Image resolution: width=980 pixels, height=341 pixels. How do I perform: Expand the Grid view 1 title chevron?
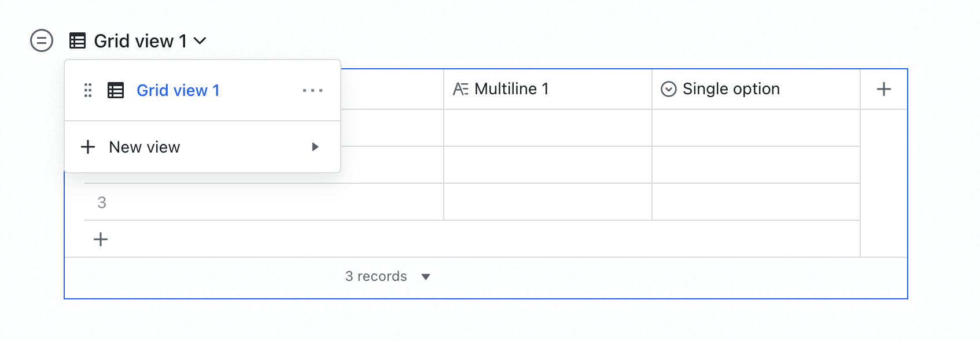click(200, 41)
